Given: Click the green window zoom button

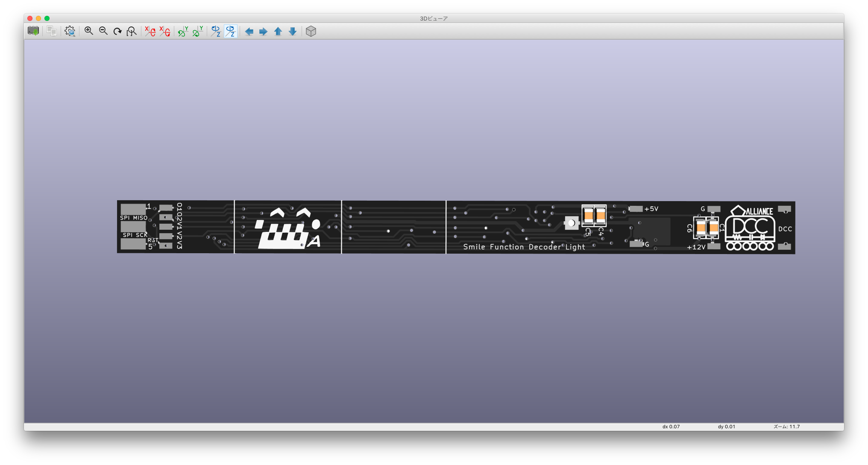Looking at the screenshot, I should click(x=47, y=18).
